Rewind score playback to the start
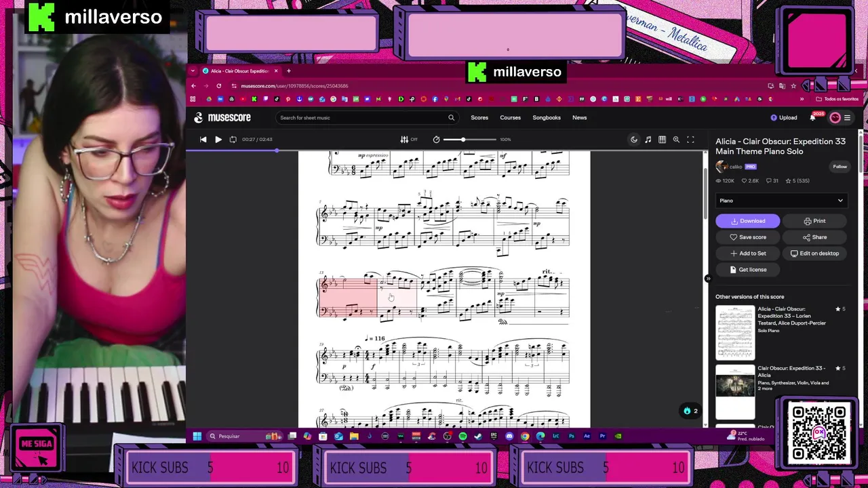This screenshot has width=868, height=488. (x=203, y=139)
